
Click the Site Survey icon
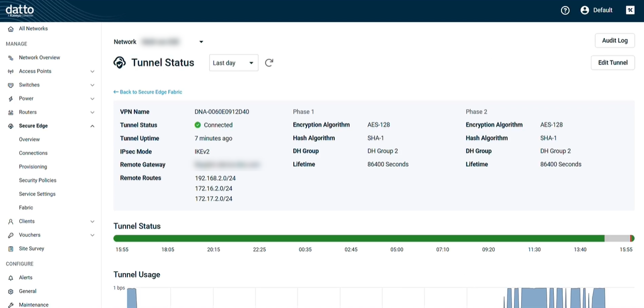(11, 249)
